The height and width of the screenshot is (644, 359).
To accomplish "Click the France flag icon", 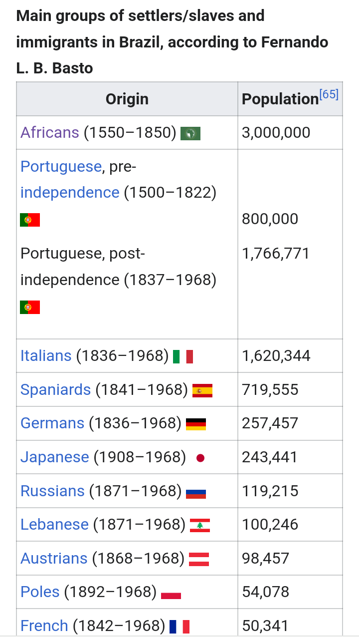I will [179, 627].
